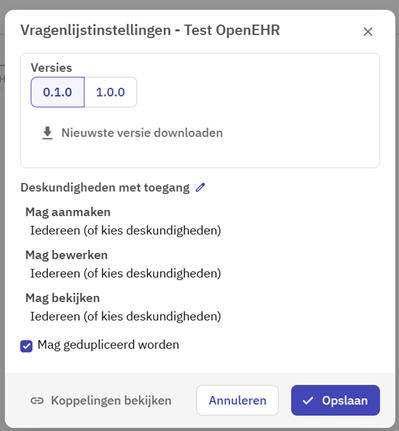399x431 pixels.
Task: Click Iedereen value under Mag bewerken
Action: click(x=126, y=273)
